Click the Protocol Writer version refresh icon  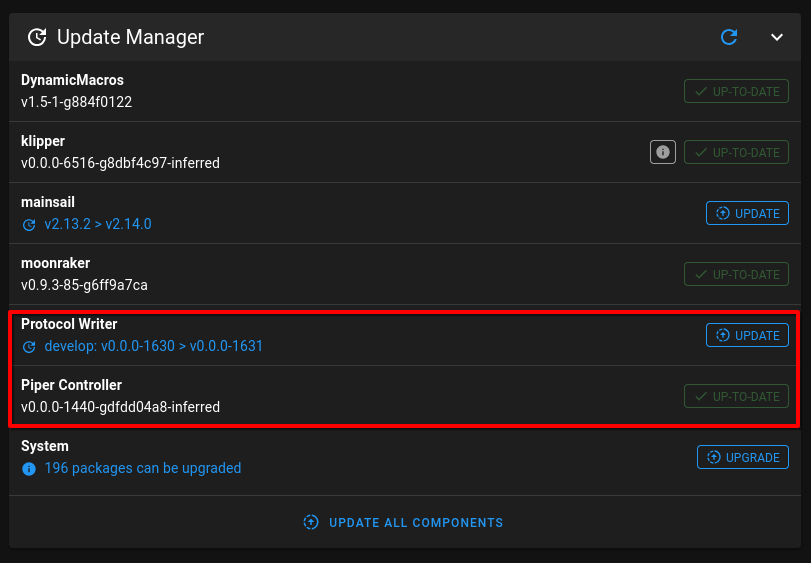coord(29,347)
